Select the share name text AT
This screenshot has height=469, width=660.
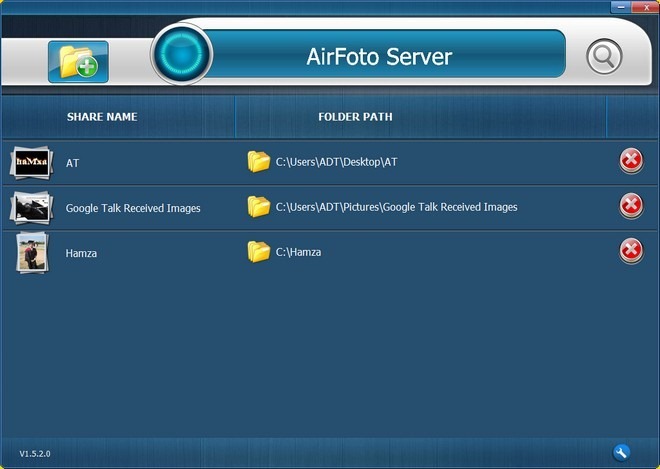click(72, 163)
